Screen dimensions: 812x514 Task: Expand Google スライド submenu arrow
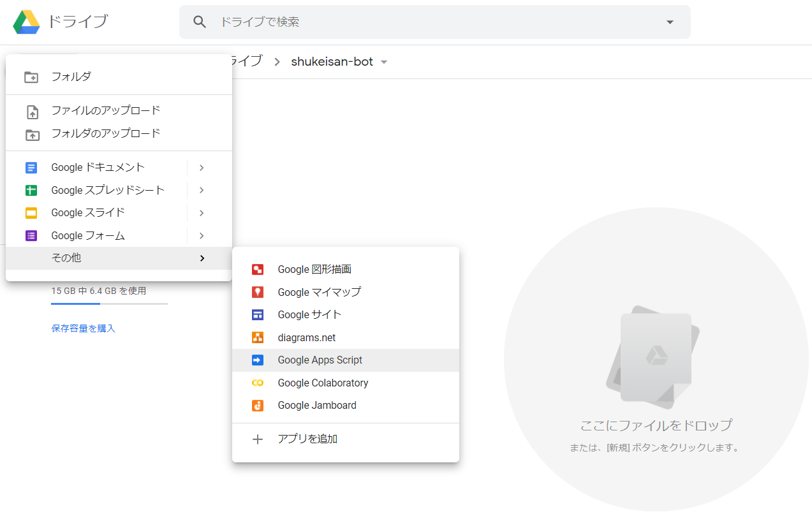[x=202, y=213]
